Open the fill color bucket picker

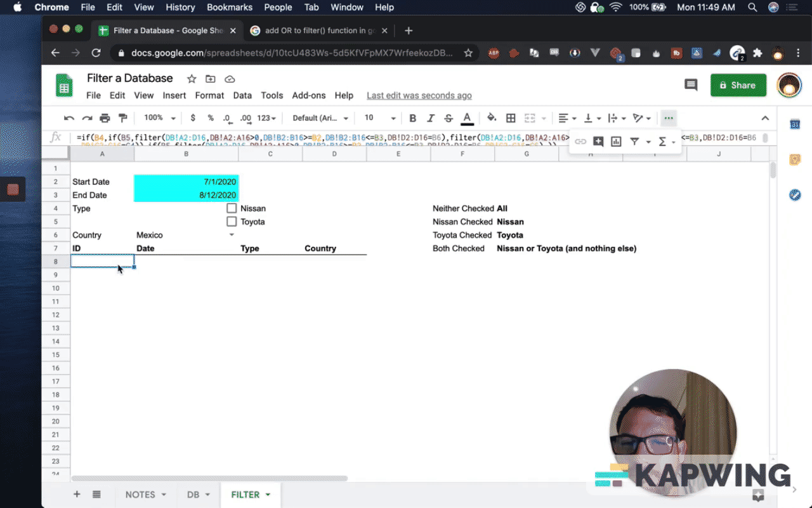pos(492,118)
